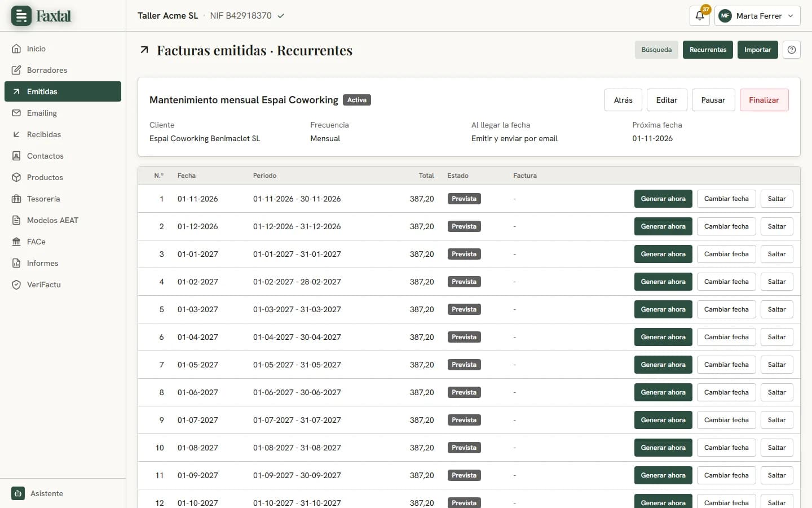Click the Fecha column header
Screen dimensions: 812x508
(x=187, y=176)
